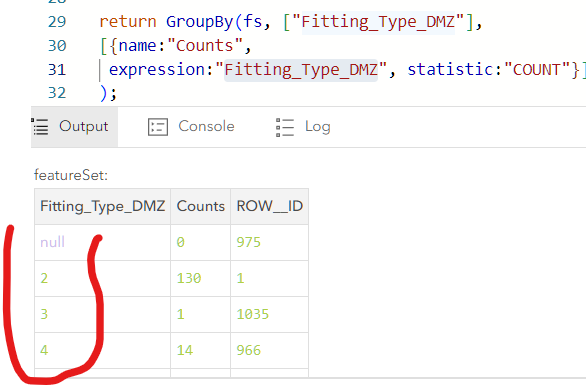Click the statistic keyword on line 31

[x=450, y=70]
